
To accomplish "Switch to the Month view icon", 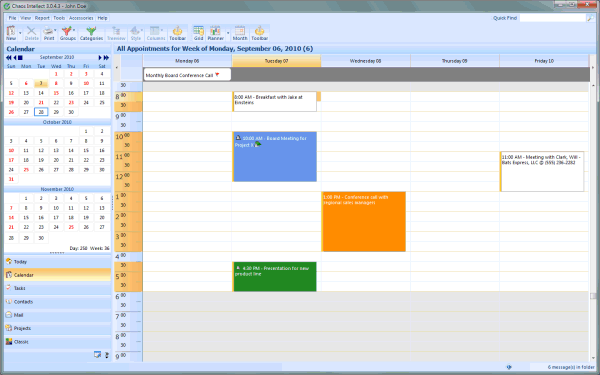I will coord(240,33).
